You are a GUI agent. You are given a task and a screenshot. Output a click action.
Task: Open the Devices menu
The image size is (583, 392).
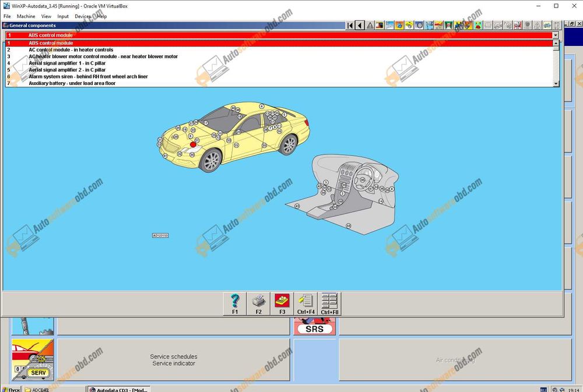[83, 16]
